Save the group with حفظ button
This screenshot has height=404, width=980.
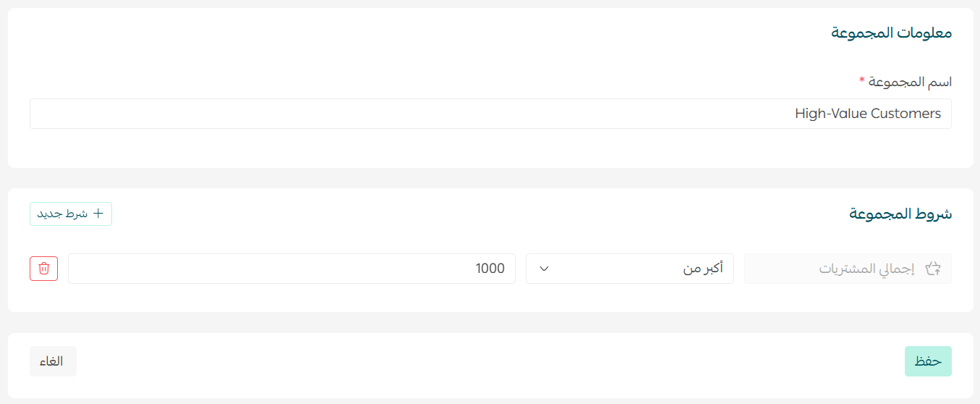pos(928,361)
